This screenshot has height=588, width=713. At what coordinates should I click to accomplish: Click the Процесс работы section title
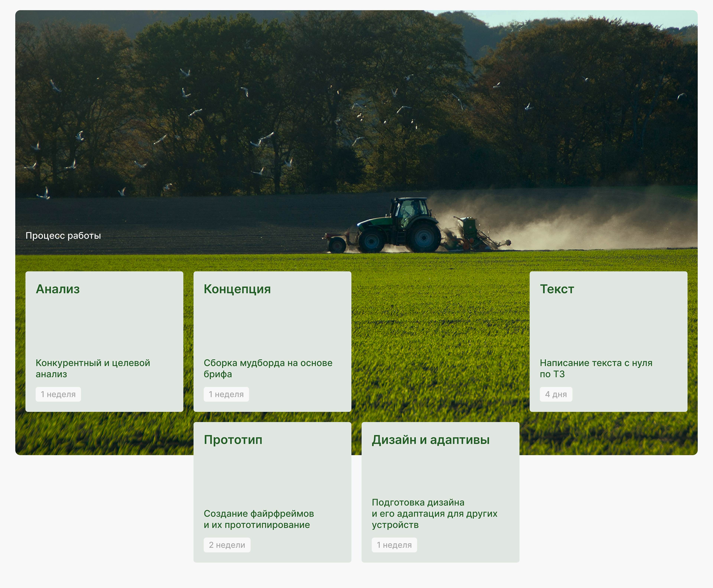63,235
